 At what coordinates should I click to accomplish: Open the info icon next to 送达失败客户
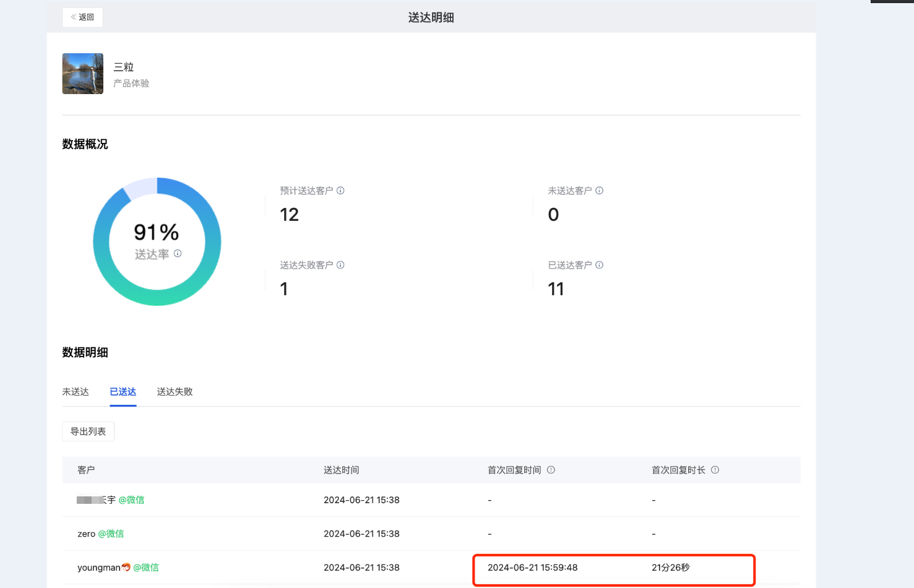[x=340, y=265]
